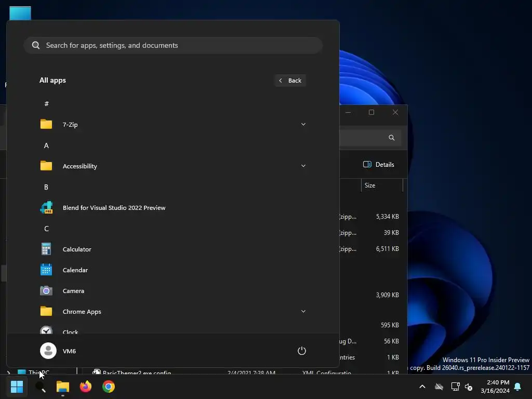Click the Back button in All apps
The width and height of the screenshot is (532, 399).
(290, 81)
